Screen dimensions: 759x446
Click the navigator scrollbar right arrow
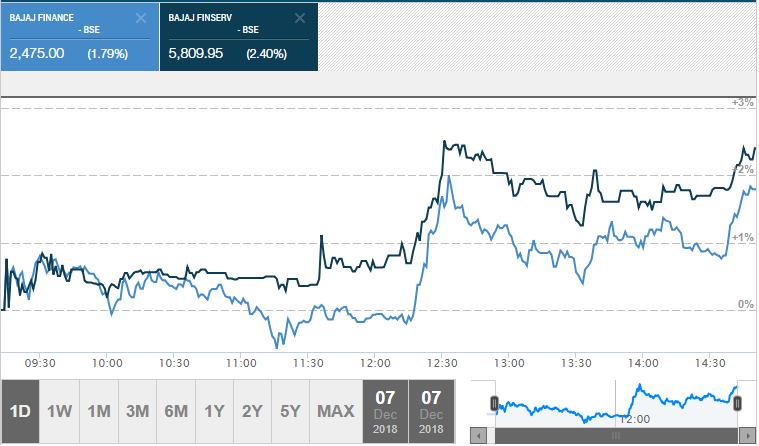click(x=746, y=435)
